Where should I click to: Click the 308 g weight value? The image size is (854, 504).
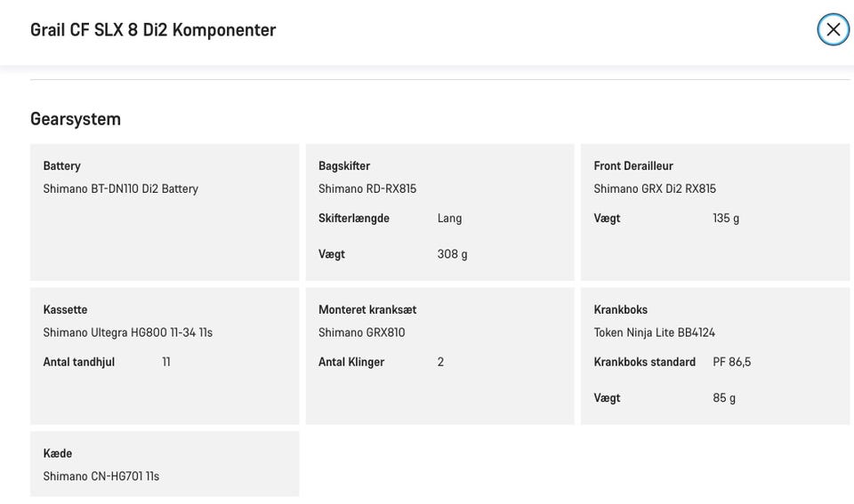coord(452,253)
